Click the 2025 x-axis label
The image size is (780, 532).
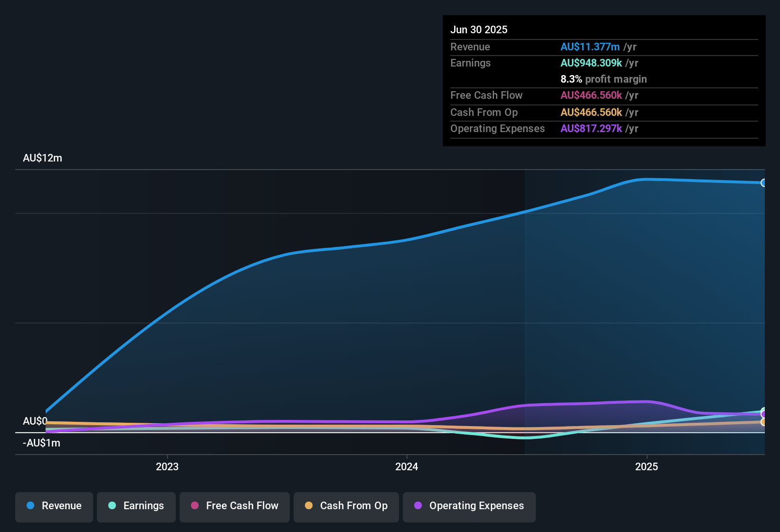[647, 466]
